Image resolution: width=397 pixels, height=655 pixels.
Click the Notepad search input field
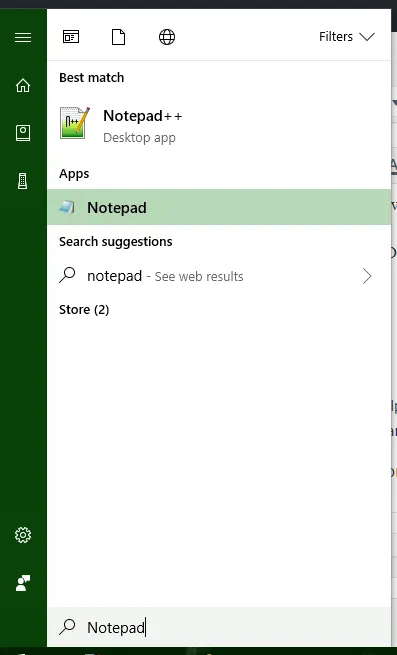point(219,627)
